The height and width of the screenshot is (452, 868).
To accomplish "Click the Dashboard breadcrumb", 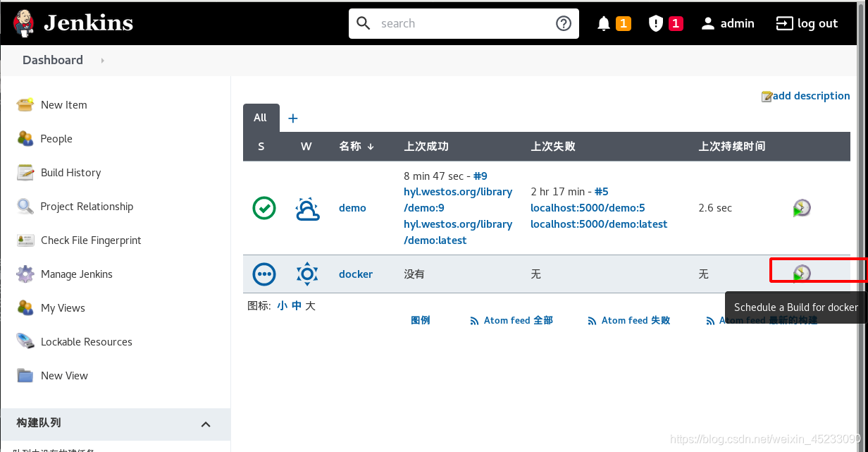I will (x=53, y=61).
